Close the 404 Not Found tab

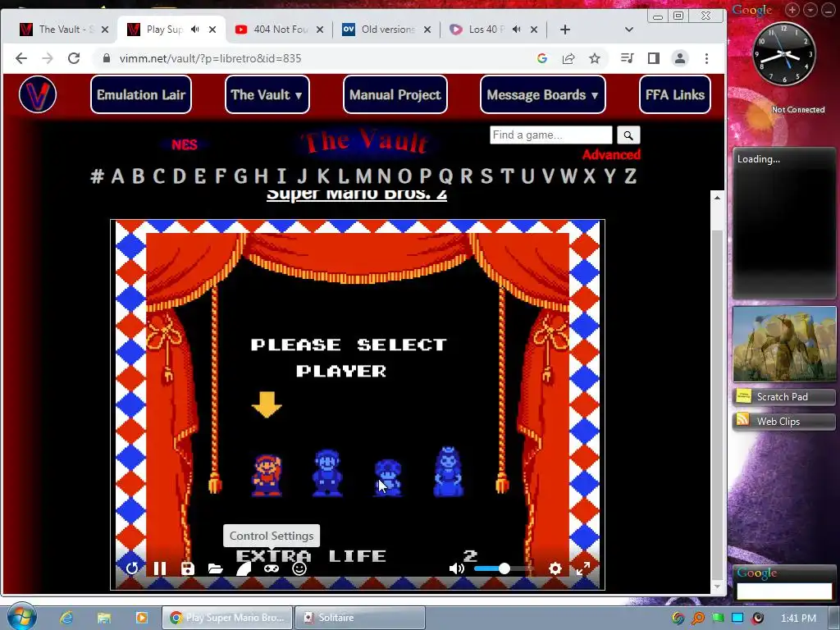pos(320,30)
